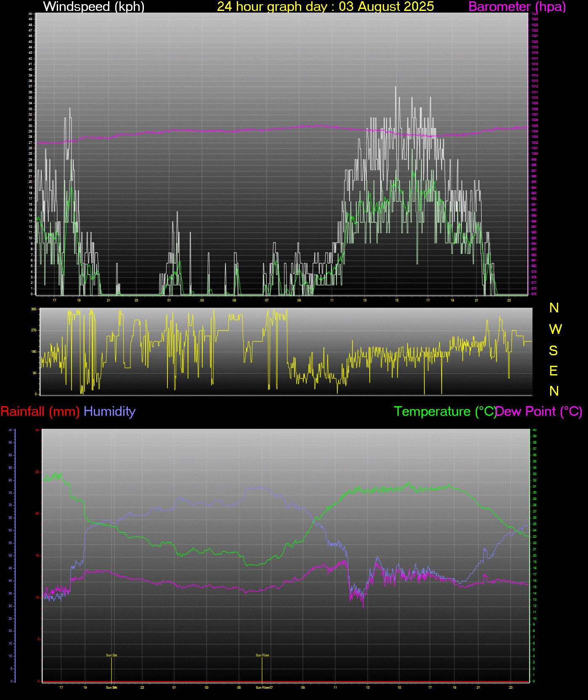Click the S compass direction letter
Image resolution: width=588 pixels, height=700 pixels.
pyautogui.click(x=554, y=350)
